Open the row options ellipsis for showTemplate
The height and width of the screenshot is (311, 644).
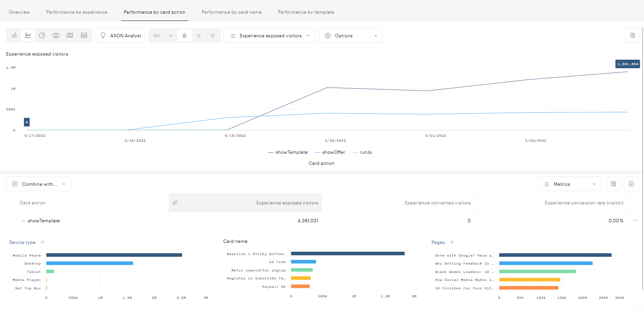tap(635, 220)
